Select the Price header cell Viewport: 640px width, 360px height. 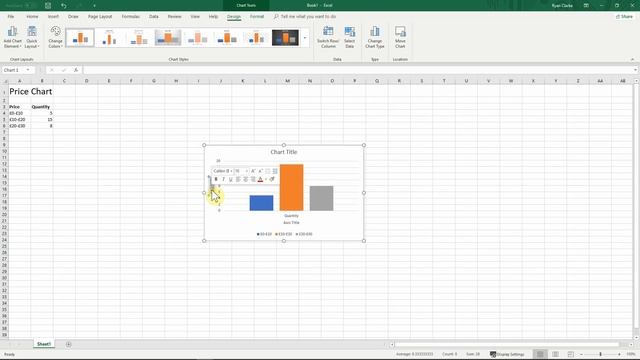pos(20,107)
